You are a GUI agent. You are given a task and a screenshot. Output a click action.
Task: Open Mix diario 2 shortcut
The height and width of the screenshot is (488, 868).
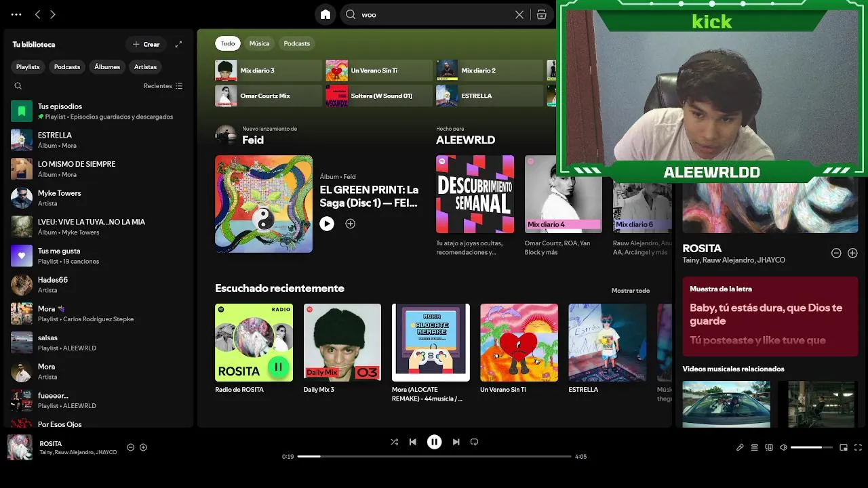pos(490,70)
